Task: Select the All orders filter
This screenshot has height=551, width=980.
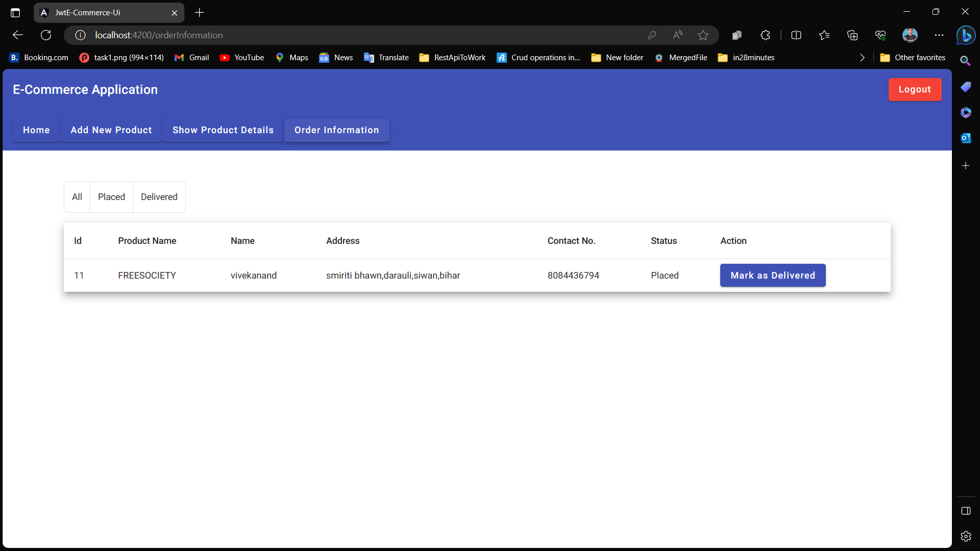Action: point(77,196)
